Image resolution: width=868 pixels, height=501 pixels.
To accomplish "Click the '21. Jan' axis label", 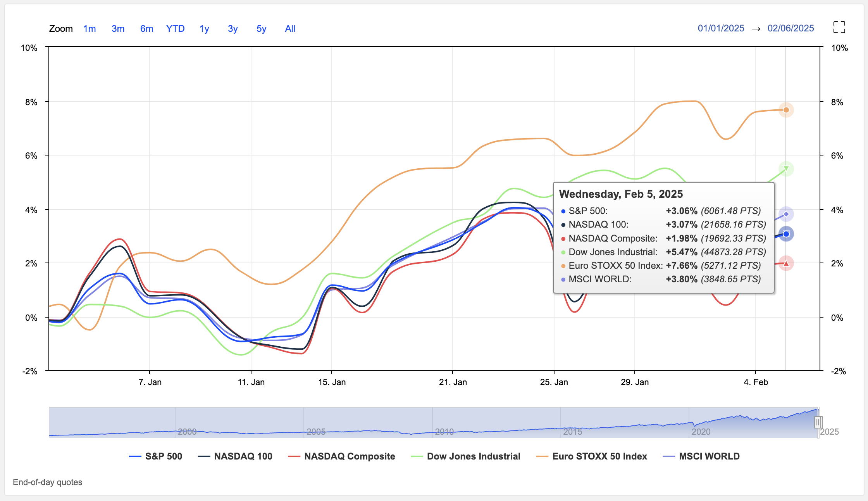I will [453, 382].
